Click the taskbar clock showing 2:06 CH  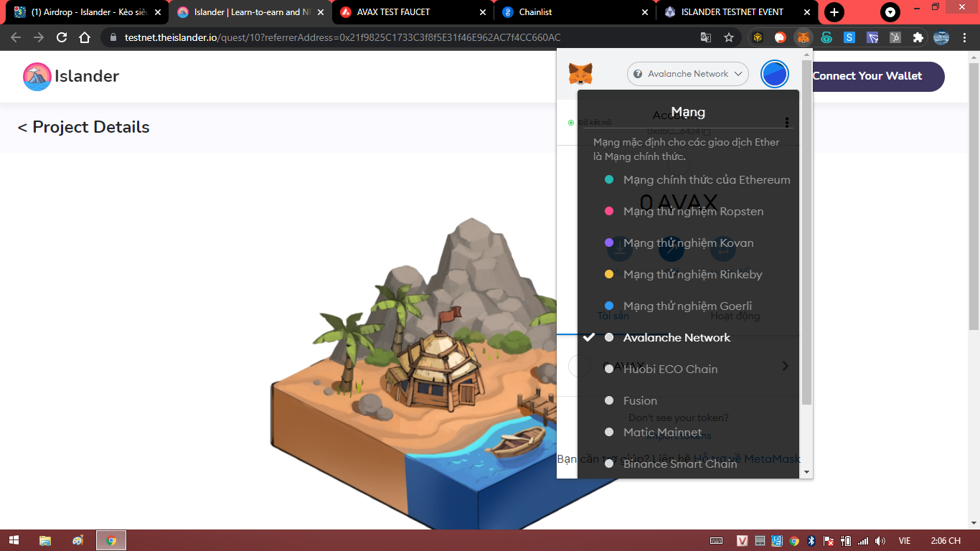pyautogui.click(x=945, y=540)
